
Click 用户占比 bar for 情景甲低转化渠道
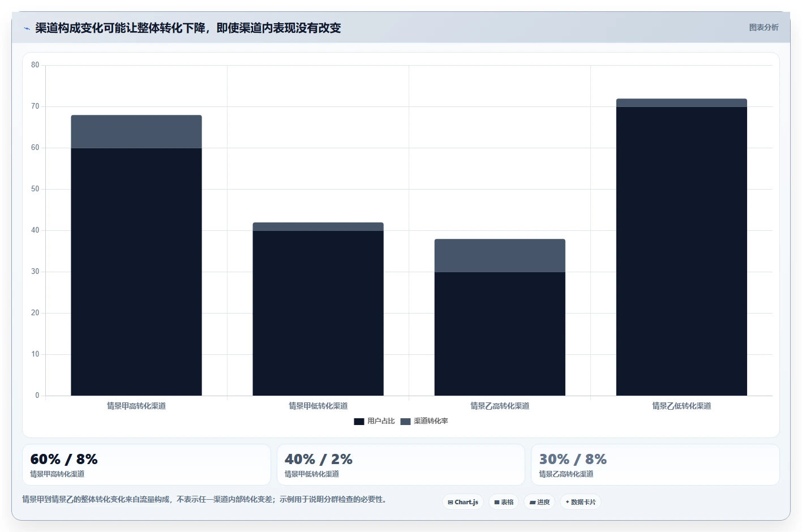pos(318,313)
